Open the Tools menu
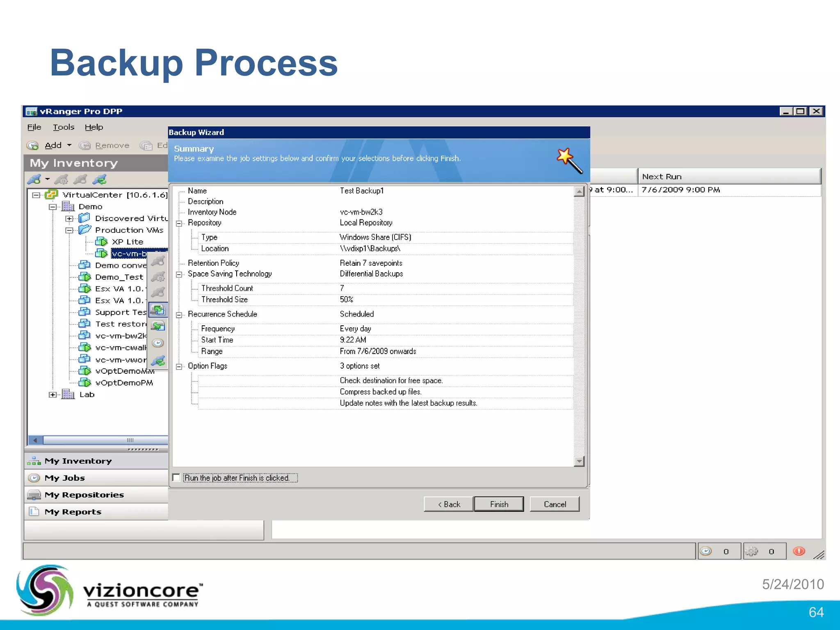Viewport: 840px width, 630px height. coord(64,127)
